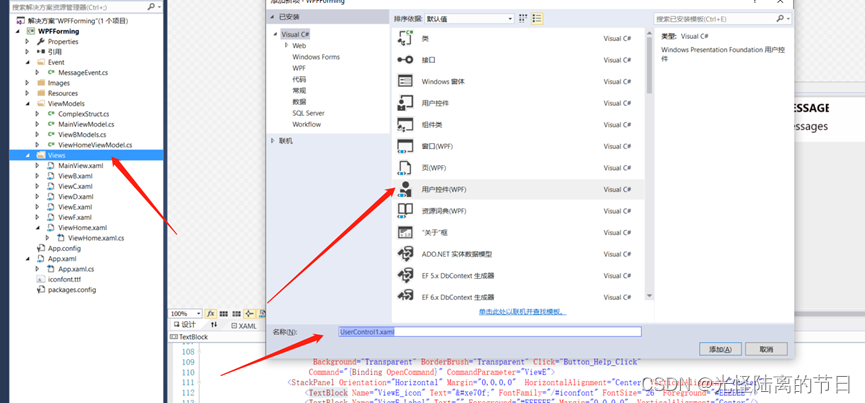The width and height of the screenshot is (865, 403).
Task: Select the Windows 窗体 template icon
Action: pos(405,81)
